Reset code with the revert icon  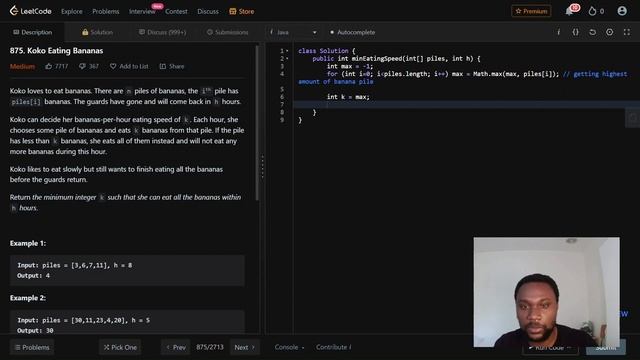point(592,32)
